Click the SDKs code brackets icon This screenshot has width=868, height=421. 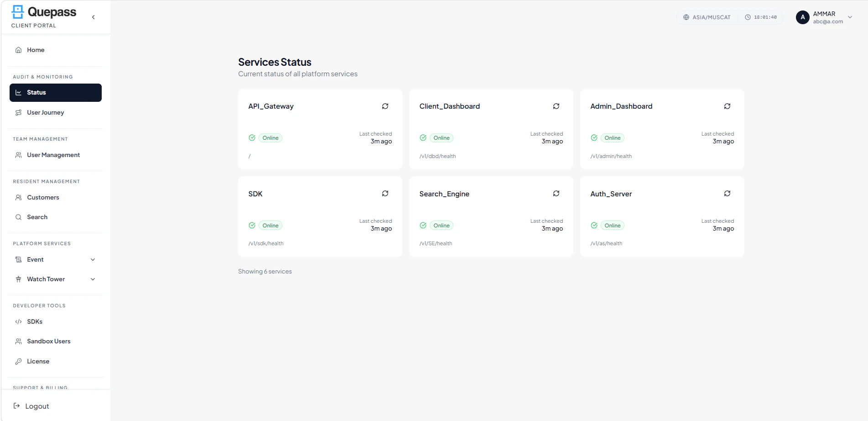(x=18, y=321)
